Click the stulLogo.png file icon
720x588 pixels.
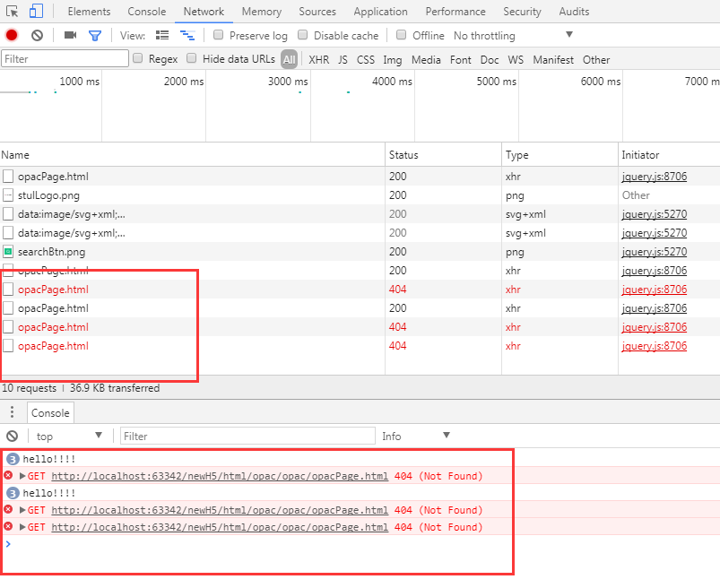coord(8,195)
